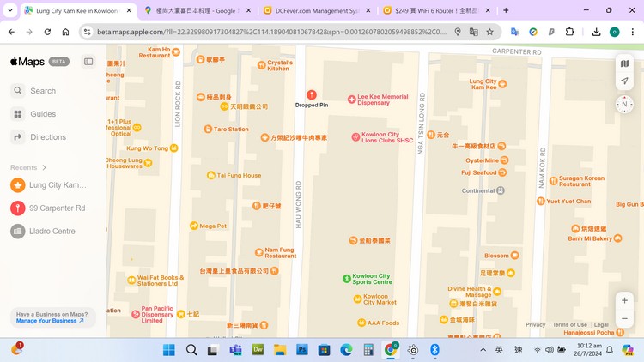Viewport: 644px width, 362px height.
Task: Open the Legal link
Action: tap(601, 324)
